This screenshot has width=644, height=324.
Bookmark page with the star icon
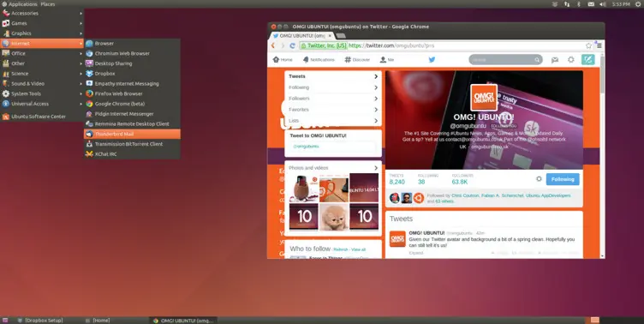[x=588, y=45]
